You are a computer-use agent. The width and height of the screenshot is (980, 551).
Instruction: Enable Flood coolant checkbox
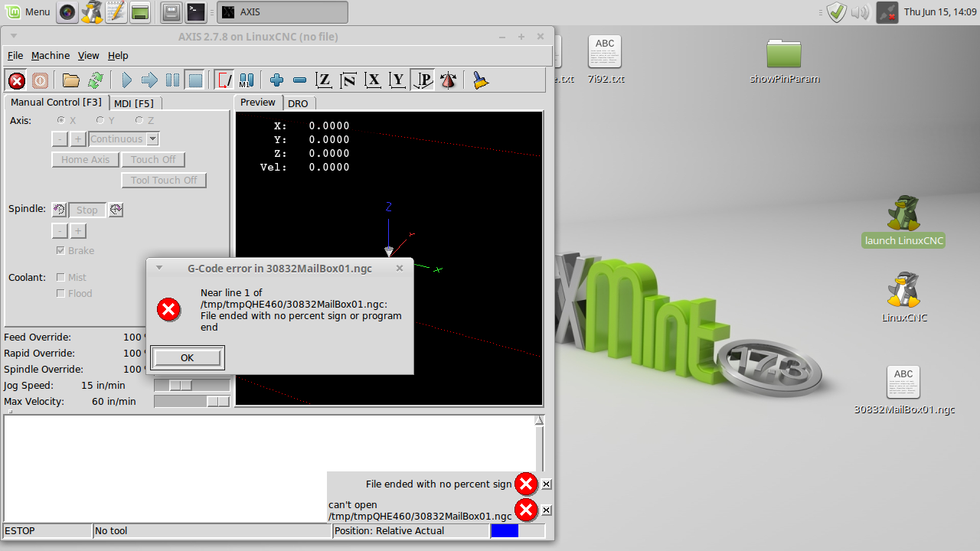coord(60,293)
